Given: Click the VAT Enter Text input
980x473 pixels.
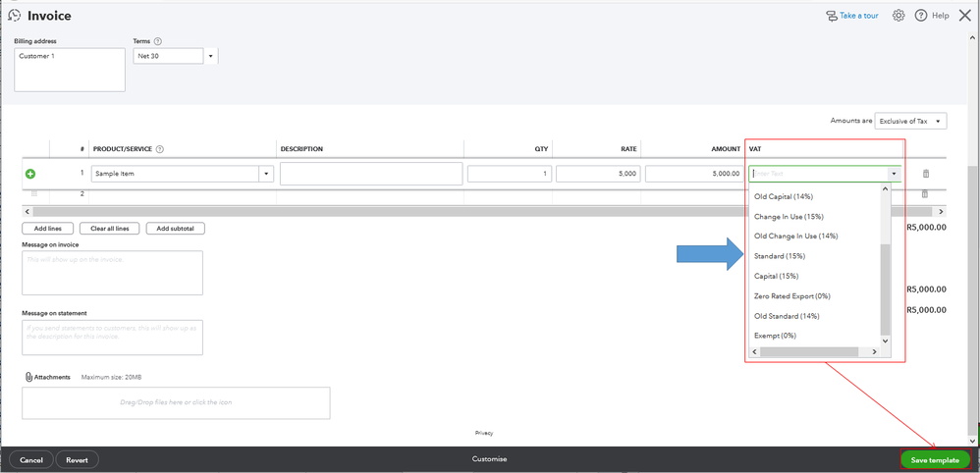Looking at the screenshot, I should tap(818, 174).
